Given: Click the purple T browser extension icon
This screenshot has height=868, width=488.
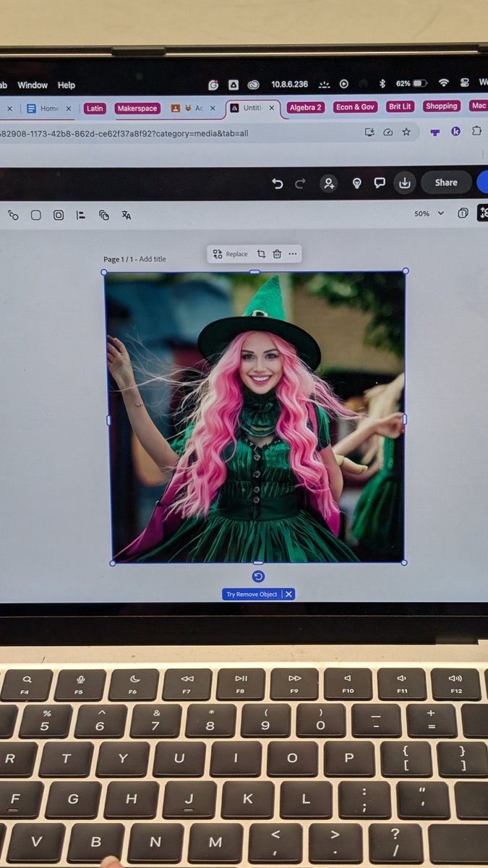Looking at the screenshot, I should point(435,132).
